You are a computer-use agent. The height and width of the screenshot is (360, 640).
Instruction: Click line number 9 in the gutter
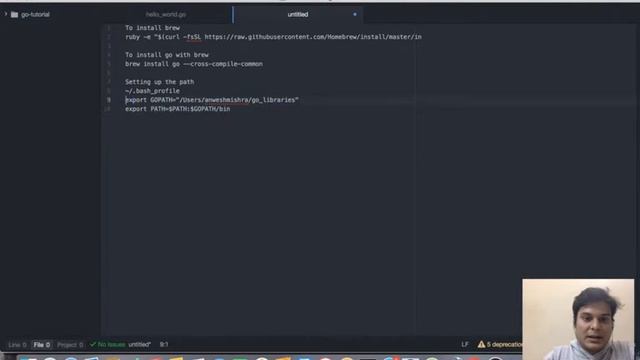[109, 100]
